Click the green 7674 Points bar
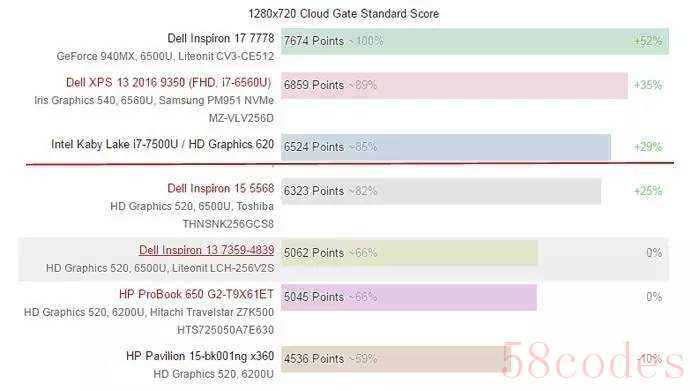 click(475, 41)
